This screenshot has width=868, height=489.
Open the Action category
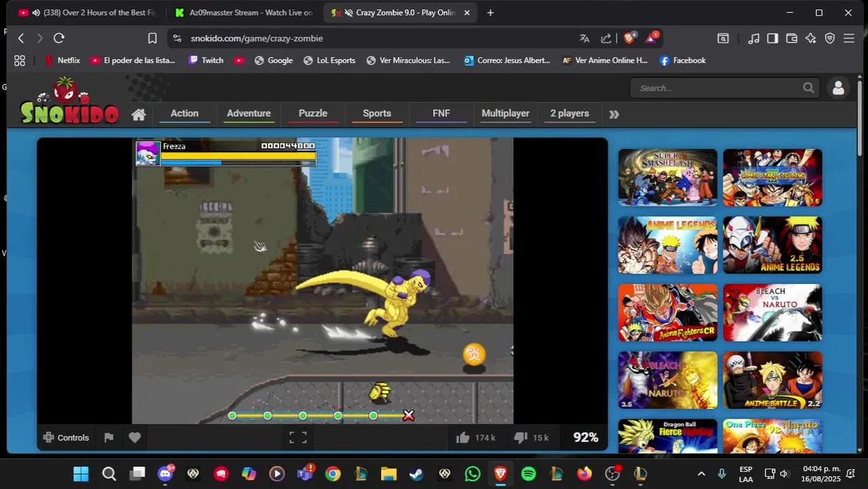(185, 113)
